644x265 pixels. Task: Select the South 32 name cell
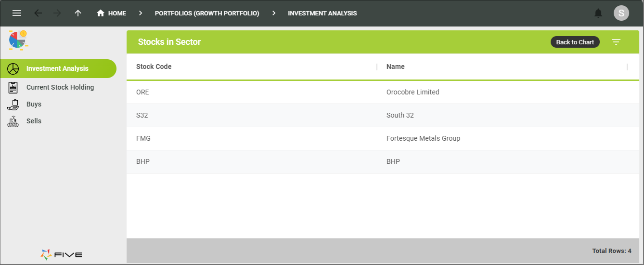pyautogui.click(x=400, y=115)
